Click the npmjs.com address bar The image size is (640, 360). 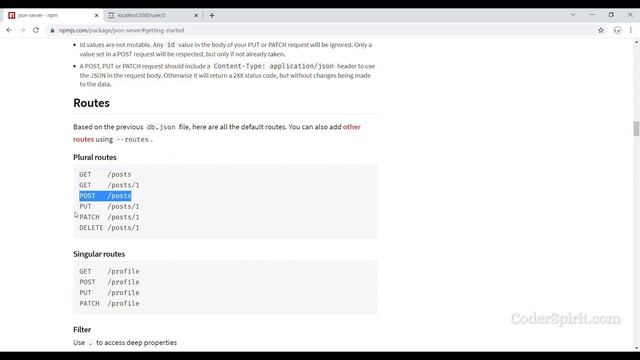tap(322, 30)
